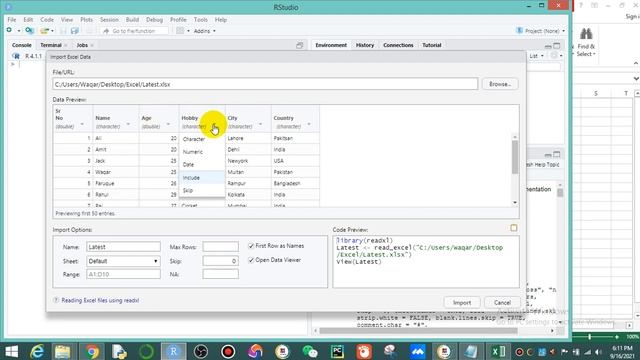Click the volume speaker tray icon
640x360 pixels.
pyautogui.click(x=598, y=352)
